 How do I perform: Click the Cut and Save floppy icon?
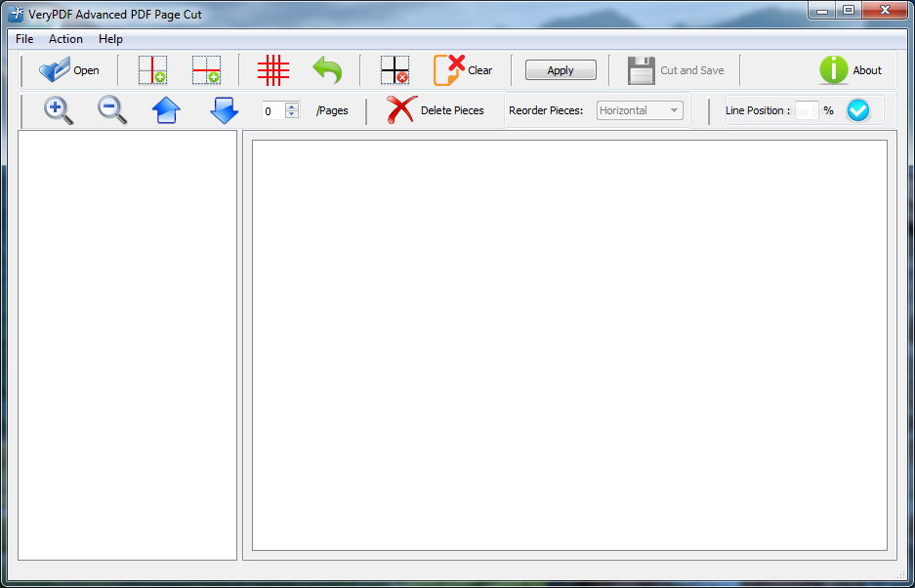[642, 70]
